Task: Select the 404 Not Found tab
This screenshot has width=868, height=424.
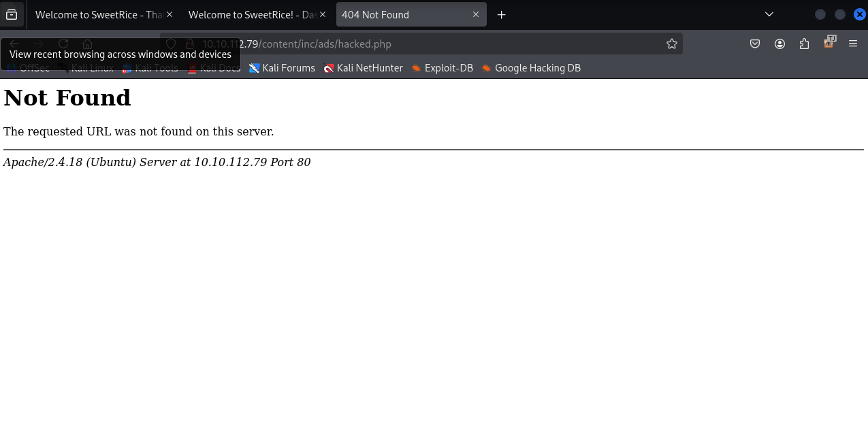Action: tap(402, 14)
